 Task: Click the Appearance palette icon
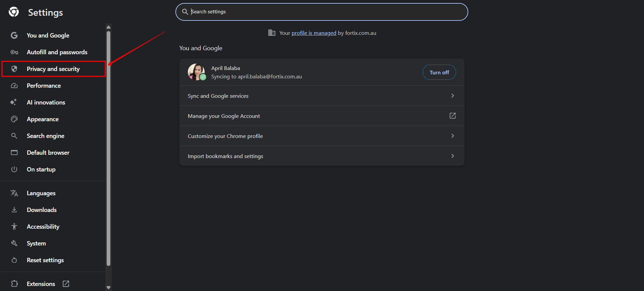coord(14,119)
